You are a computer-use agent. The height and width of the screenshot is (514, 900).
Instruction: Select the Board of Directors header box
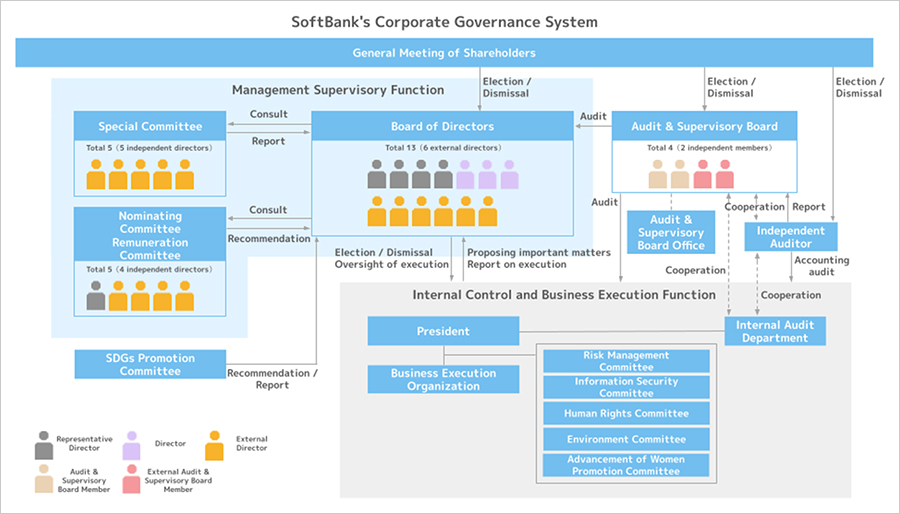(x=442, y=126)
